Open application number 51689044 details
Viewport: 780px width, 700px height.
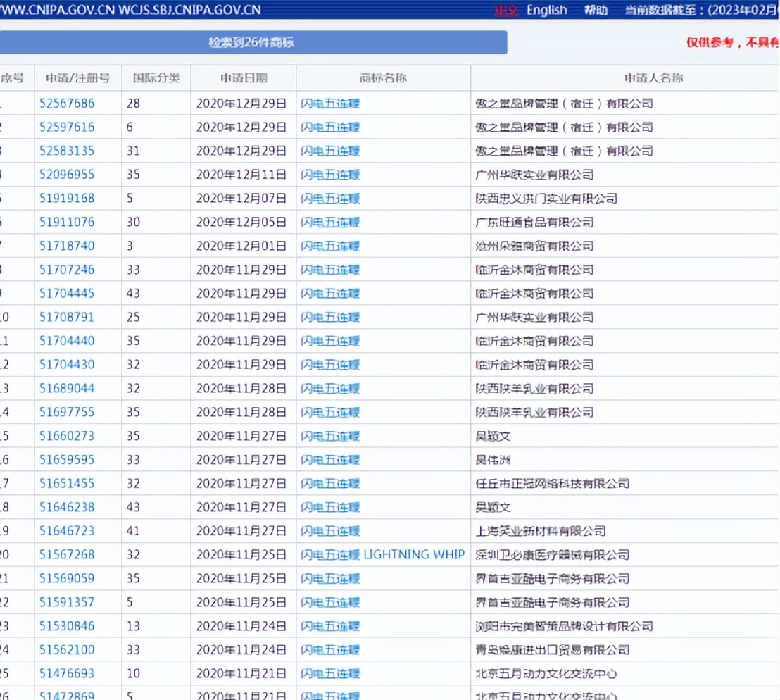[x=67, y=389]
